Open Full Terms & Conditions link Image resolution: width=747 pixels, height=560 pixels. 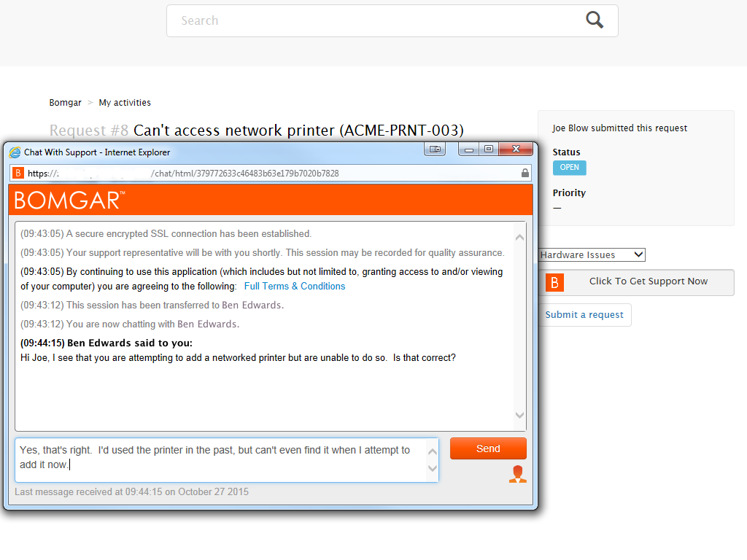tap(295, 286)
